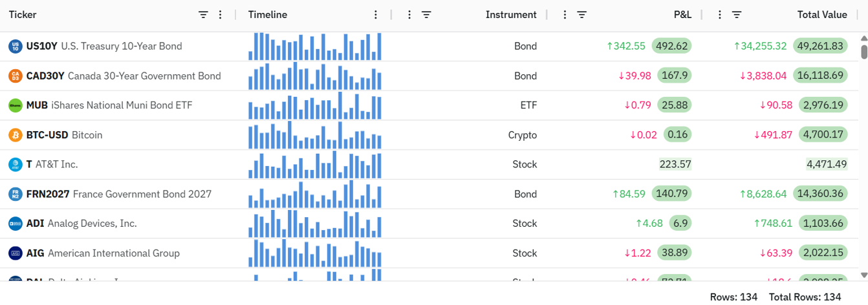Click the ↑34,255.32 total value change

coord(760,47)
